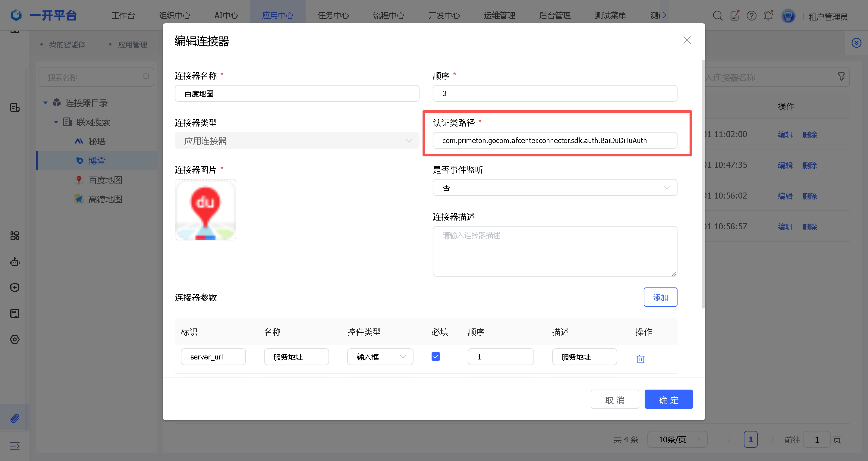The image size is (868, 461).
Task: Expand the left sidebar menu icon at bottom
Action: [x=15, y=446]
